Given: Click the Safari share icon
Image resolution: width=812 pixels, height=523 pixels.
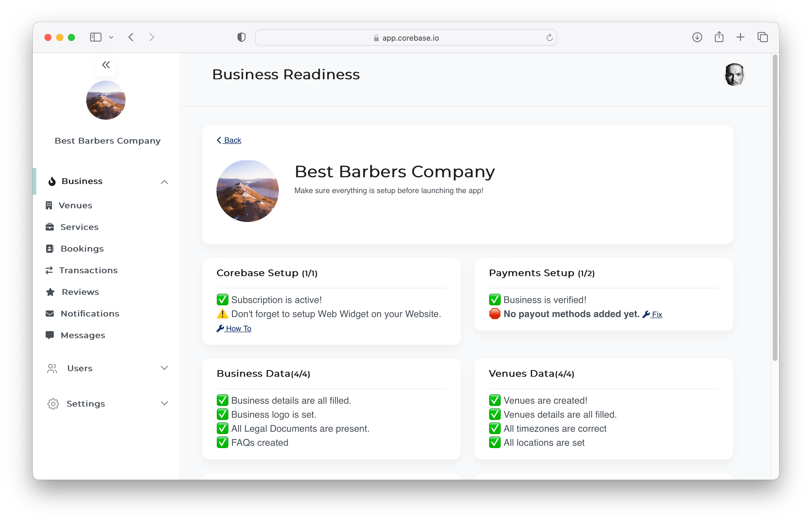Looking at the screenshot, I should [719, 37].
